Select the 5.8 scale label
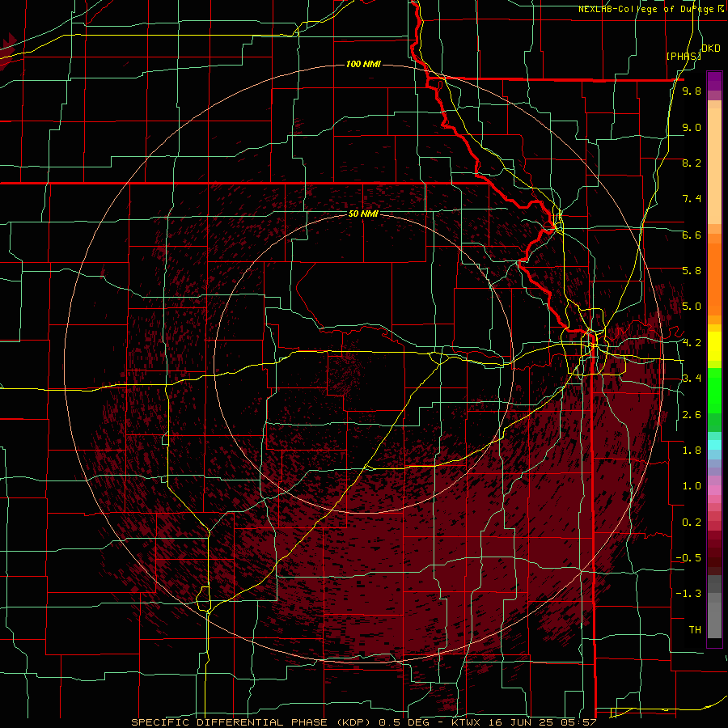Image resolution: width=728 pixels, height=728 pixels. click(692, 271)
